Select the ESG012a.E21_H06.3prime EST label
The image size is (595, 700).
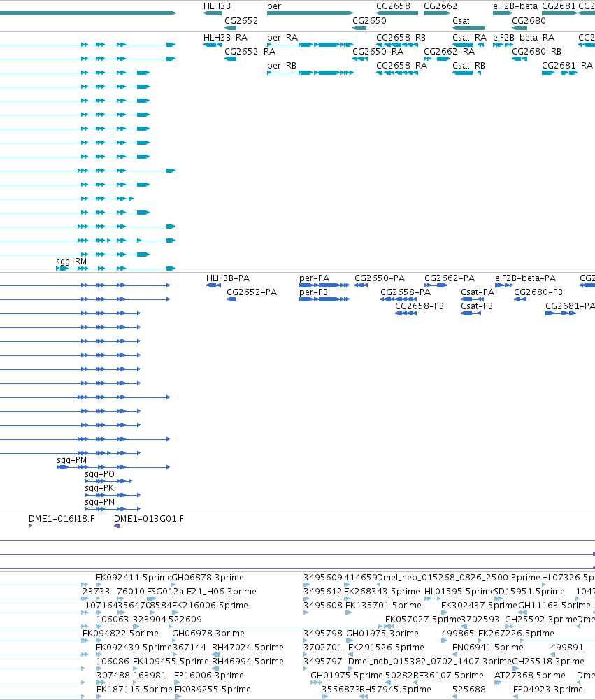click(x=202, y=592)
